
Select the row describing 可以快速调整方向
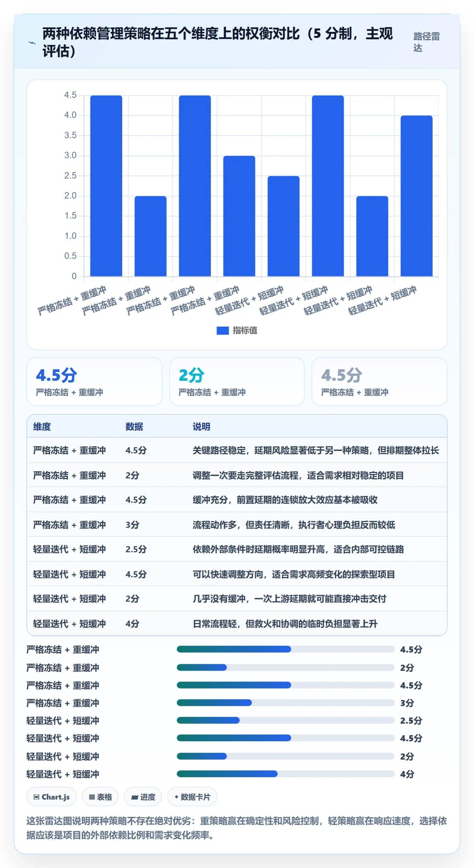pyautogui.click(x=237, y=574)
